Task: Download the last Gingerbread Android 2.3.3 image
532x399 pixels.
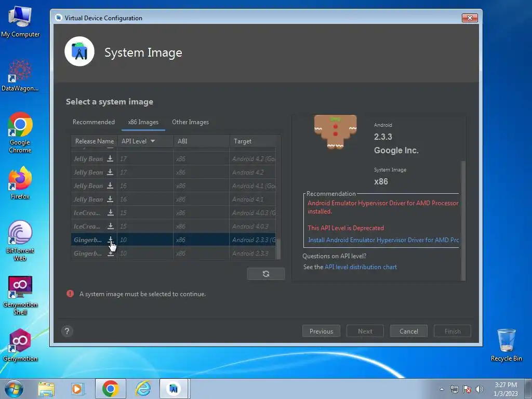Action: [x=110, y=254]
